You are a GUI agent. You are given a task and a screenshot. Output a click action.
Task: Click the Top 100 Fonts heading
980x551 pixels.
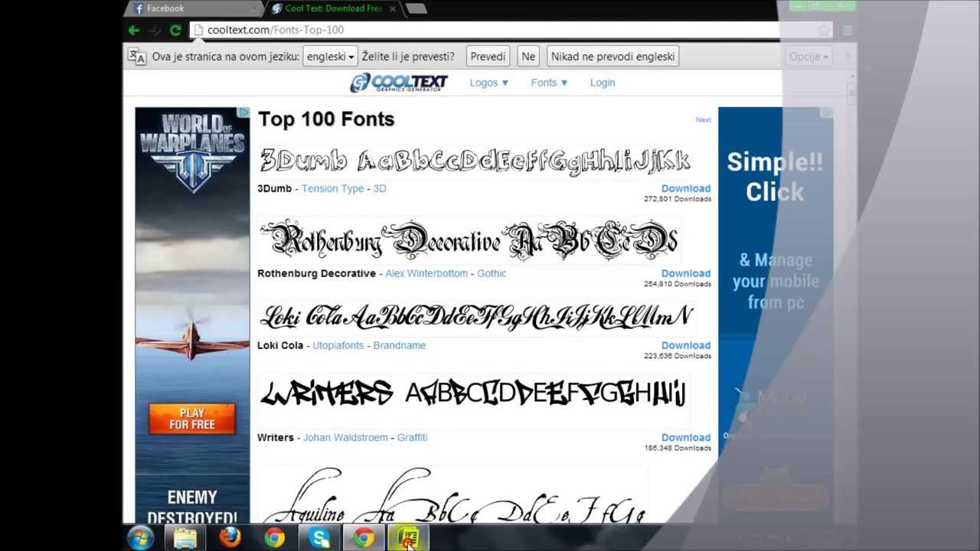coord(326,119)
